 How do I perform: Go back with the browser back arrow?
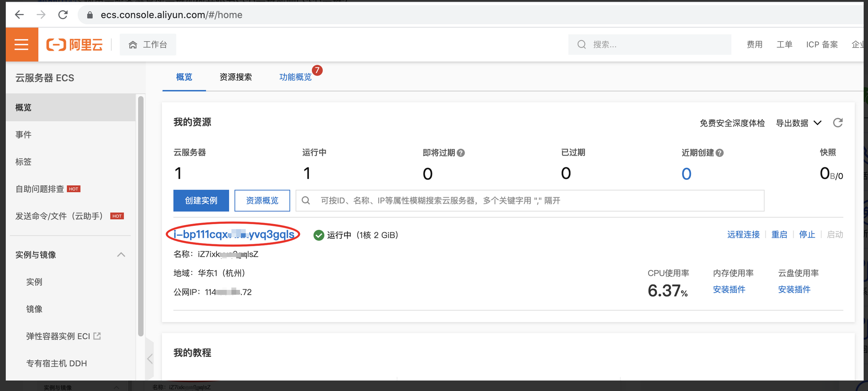click(x=19, y=14)
